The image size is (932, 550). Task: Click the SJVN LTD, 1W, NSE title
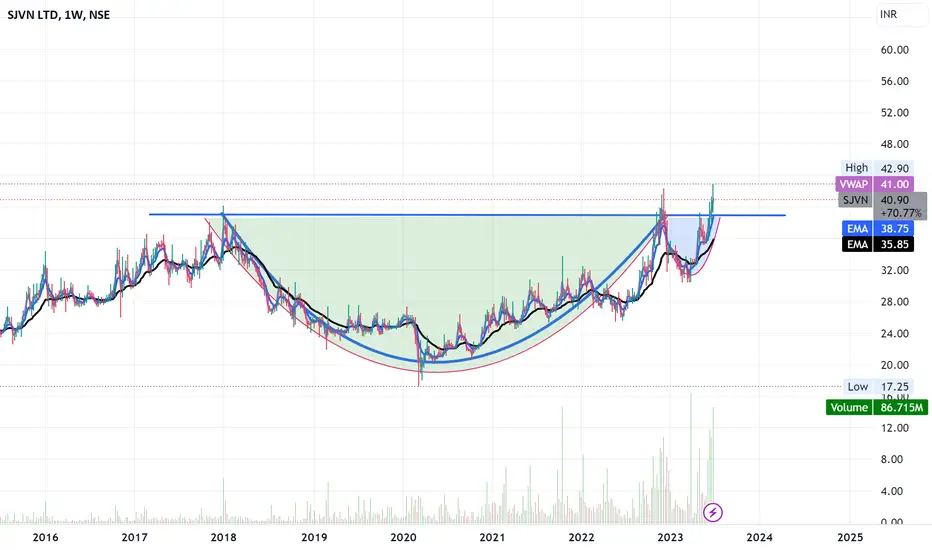58,15
